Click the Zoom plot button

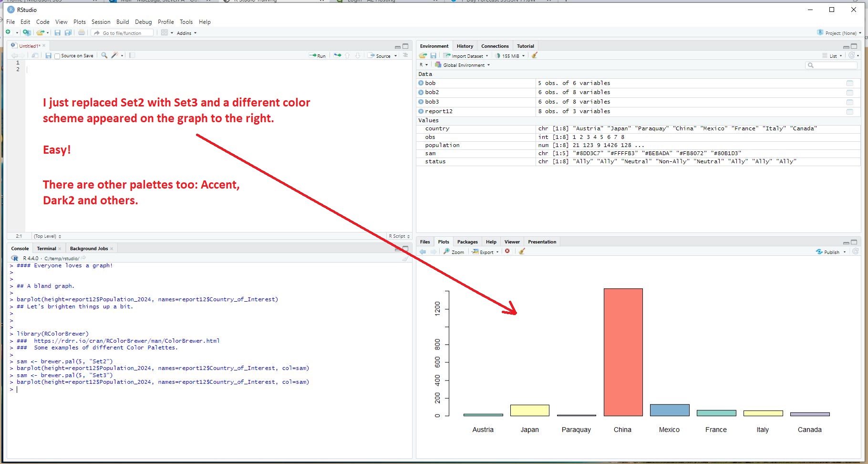click(454, 252)
